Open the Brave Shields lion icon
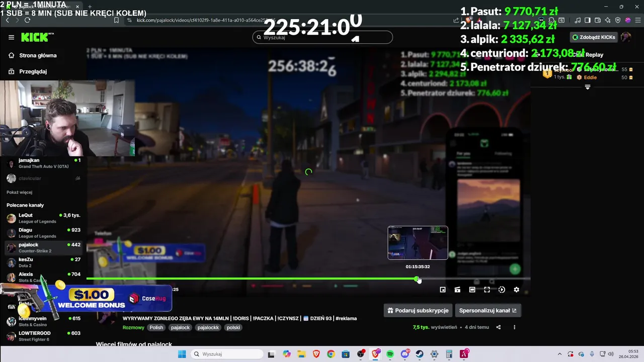Screen dimensions: 644x362 pos(468,20)
